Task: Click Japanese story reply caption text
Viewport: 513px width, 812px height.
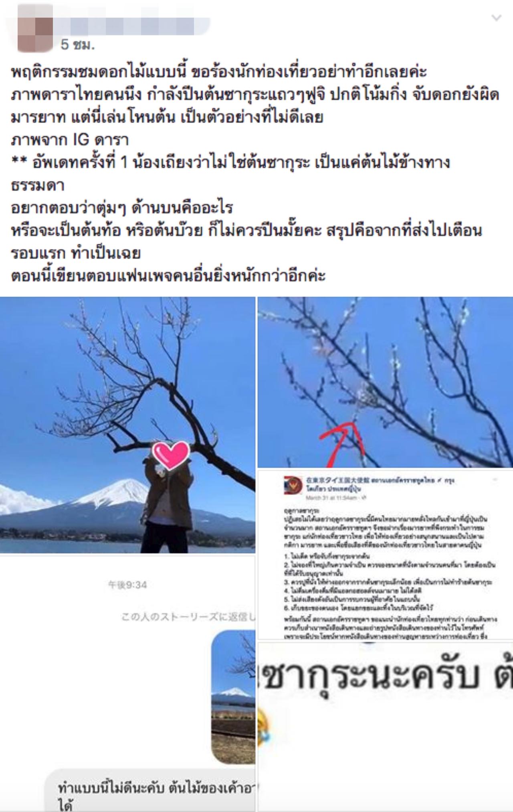Action: coord(188,616)
